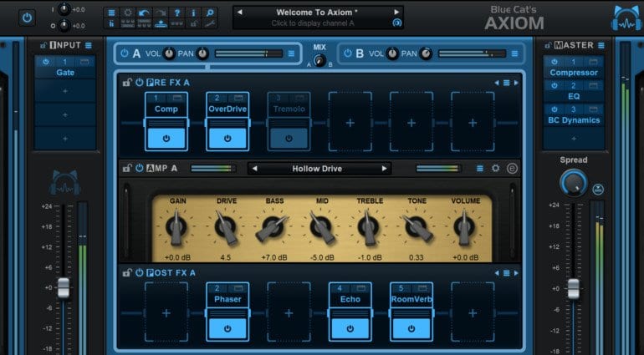
Task: Select previous preset with left arrow
Action: 240,13
